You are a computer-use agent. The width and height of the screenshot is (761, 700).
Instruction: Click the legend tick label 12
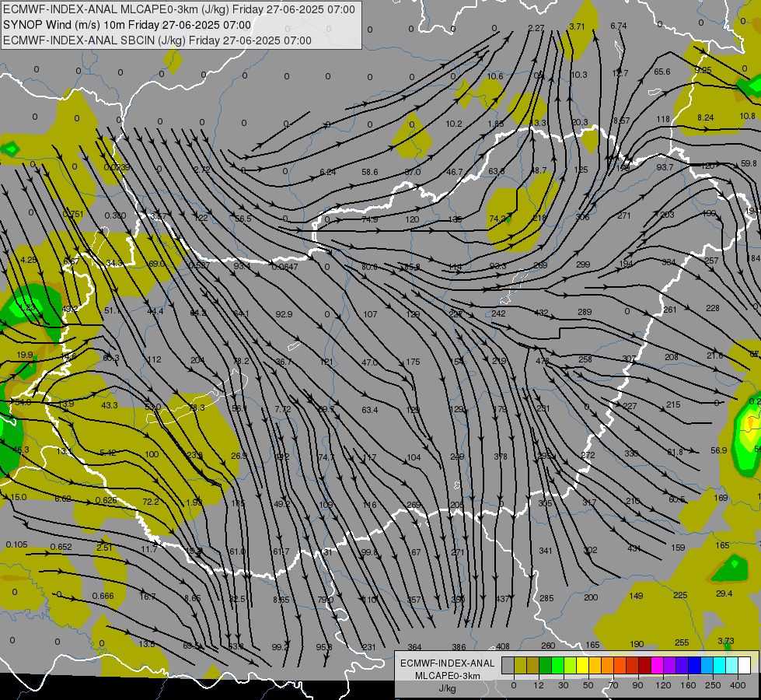pyautogui.click(x=538, y=685)
